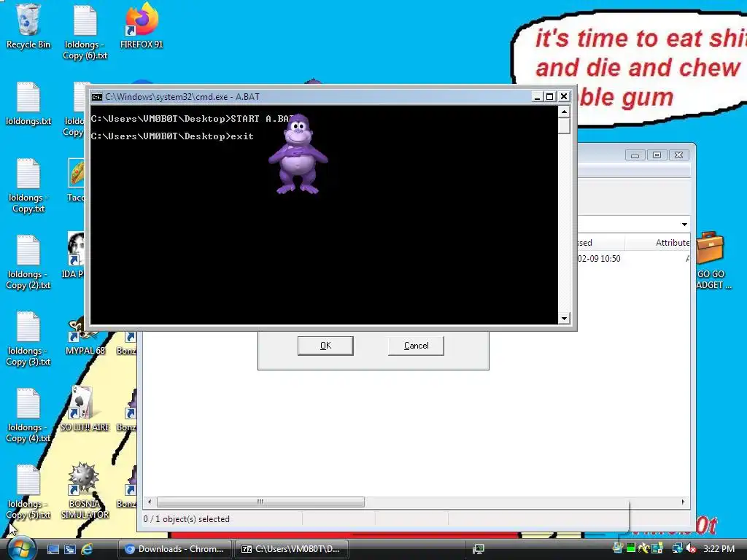
Task: Select loldongs - Copy.txt file icon
Action: click(x=28, y=186)
